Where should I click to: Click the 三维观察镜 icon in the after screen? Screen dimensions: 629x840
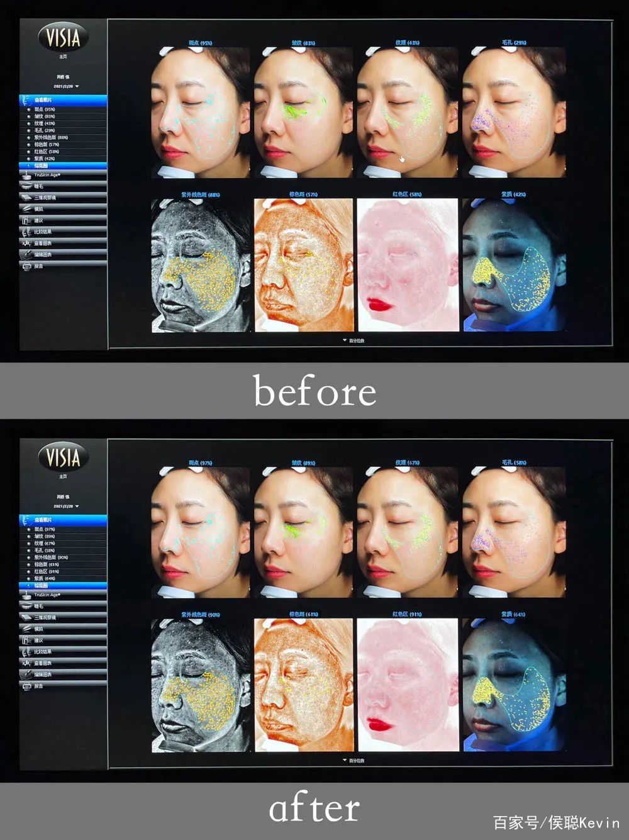point(26,617)
